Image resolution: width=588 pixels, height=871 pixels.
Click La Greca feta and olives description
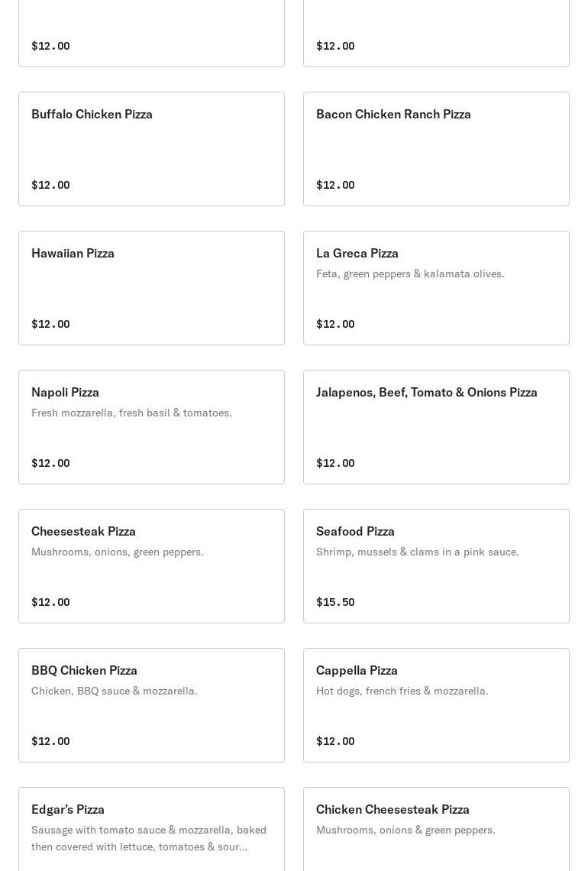[410, 274]
